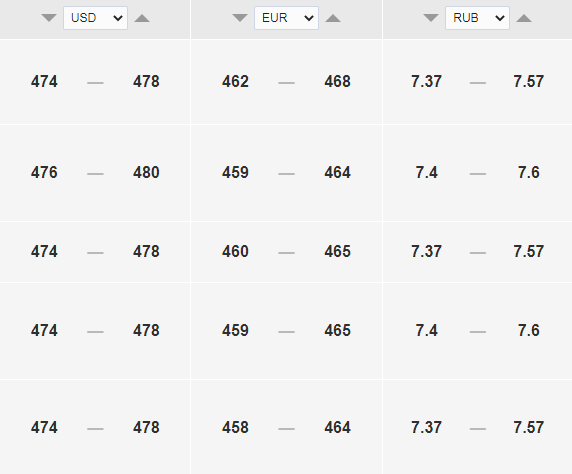
Task: Sort EUR column descending with down arrow
Action: 240,18
